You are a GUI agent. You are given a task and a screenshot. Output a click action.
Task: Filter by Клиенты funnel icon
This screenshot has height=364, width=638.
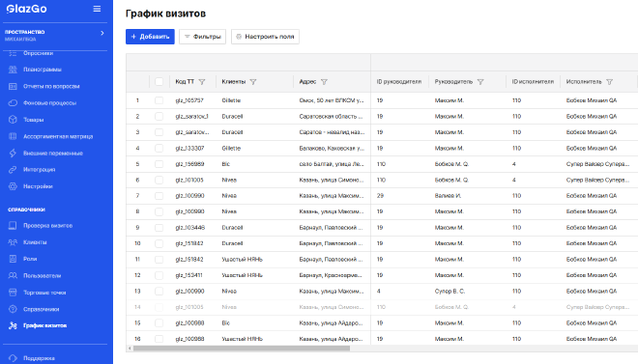253,82
